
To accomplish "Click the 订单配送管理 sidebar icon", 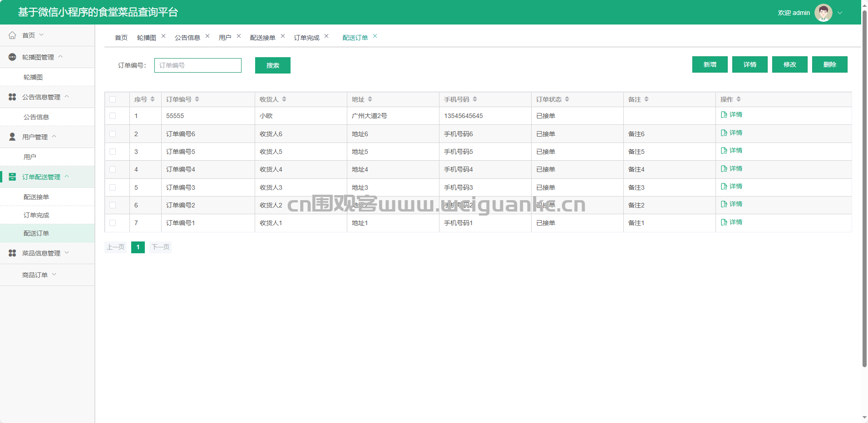I will 12,177.
